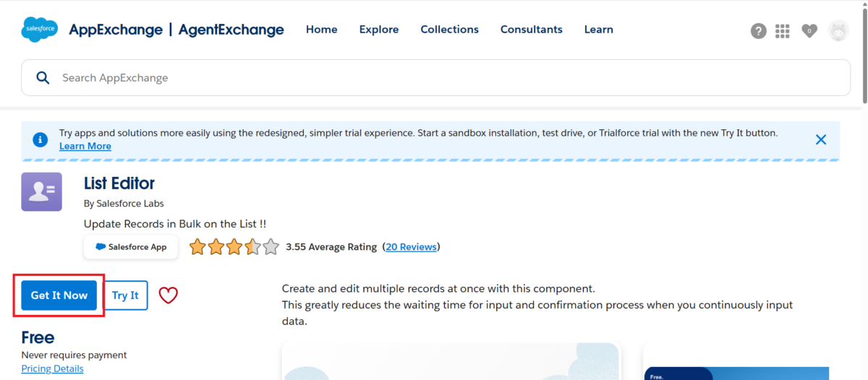
Task: Open the Explore menu
Action: [379, 30]
